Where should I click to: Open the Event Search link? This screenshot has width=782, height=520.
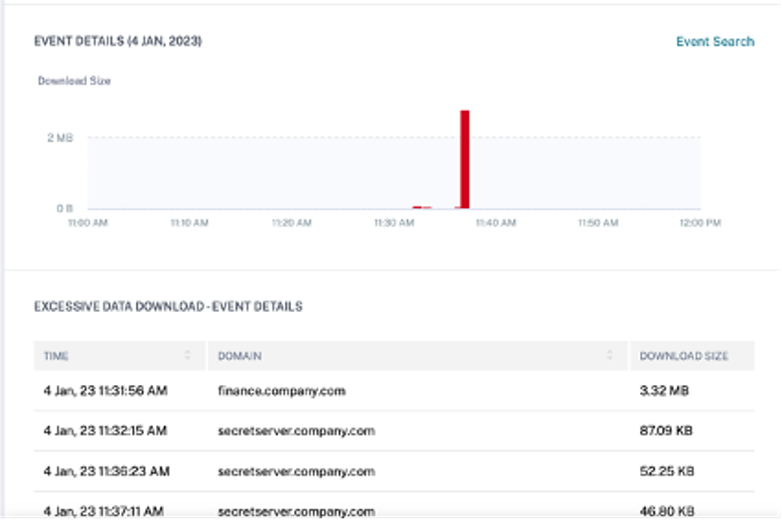tap(714, 42)
